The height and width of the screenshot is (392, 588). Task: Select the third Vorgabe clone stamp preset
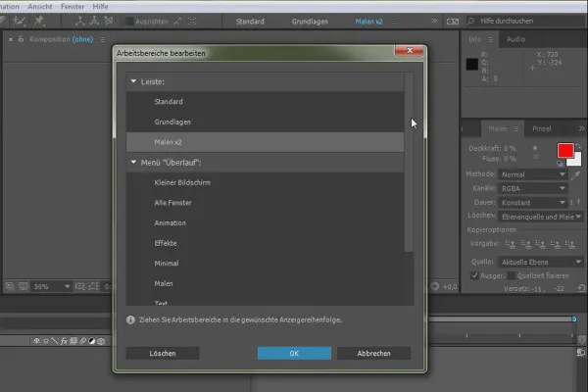540,244
